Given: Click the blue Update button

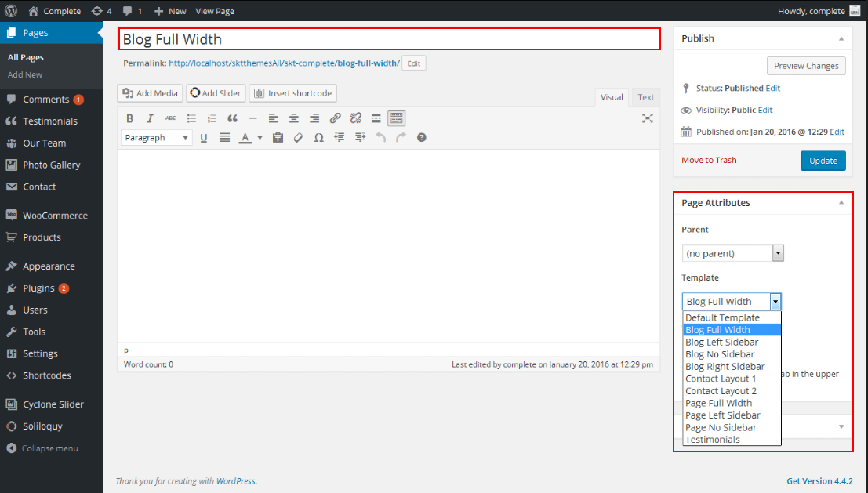Looking at the screenshot, I should pyautogui.click(x=823, y=161).
